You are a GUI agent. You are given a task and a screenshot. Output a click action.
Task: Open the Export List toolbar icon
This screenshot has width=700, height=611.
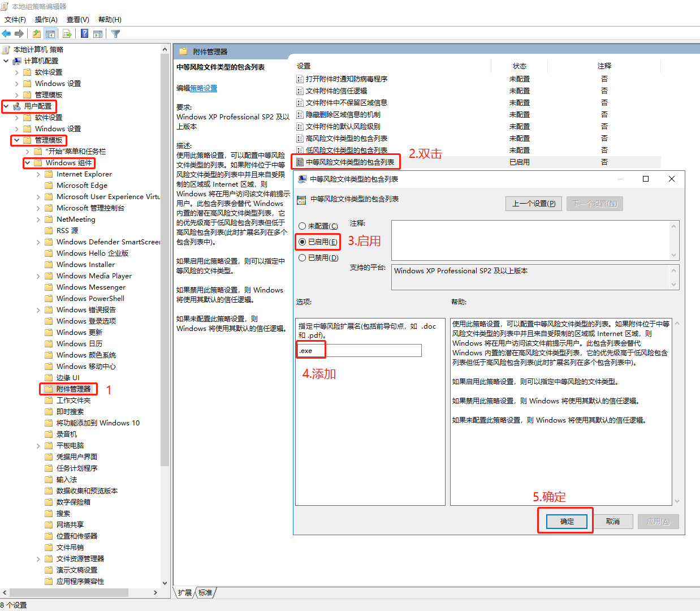[67, 33]
